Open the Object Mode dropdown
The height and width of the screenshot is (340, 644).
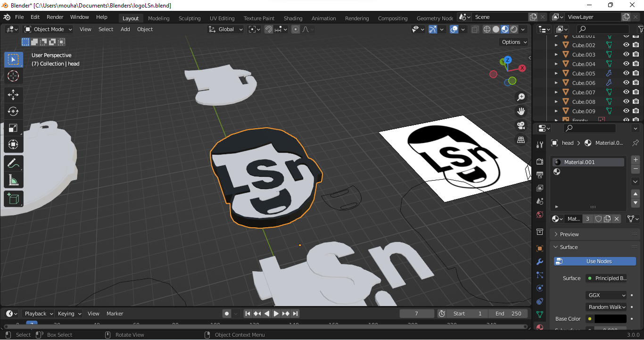coord(49,29)
